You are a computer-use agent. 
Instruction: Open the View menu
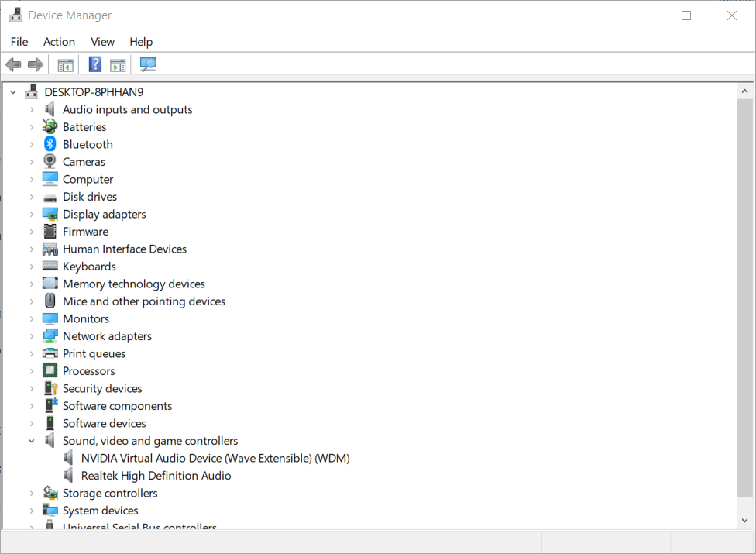click(x=102, y=42)
